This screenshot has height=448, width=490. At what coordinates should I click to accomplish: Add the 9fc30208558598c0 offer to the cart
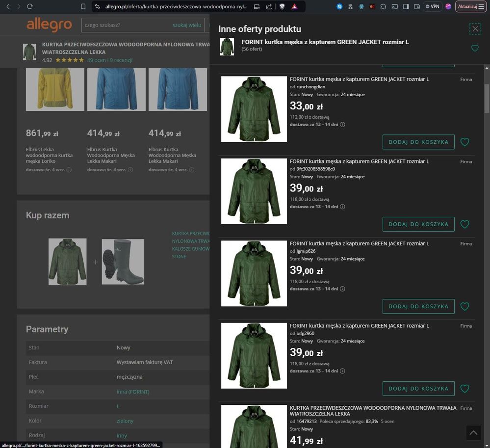[418, 224]
